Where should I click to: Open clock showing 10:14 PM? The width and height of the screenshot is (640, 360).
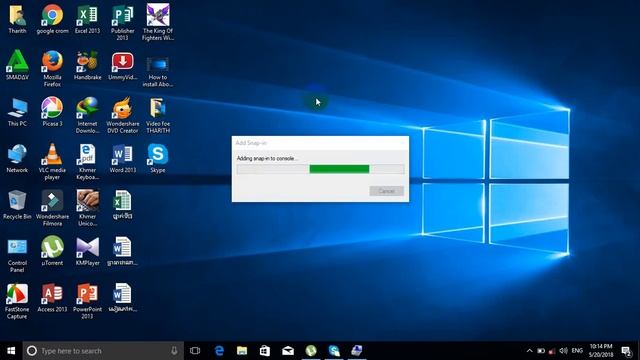tap(601, 351)
